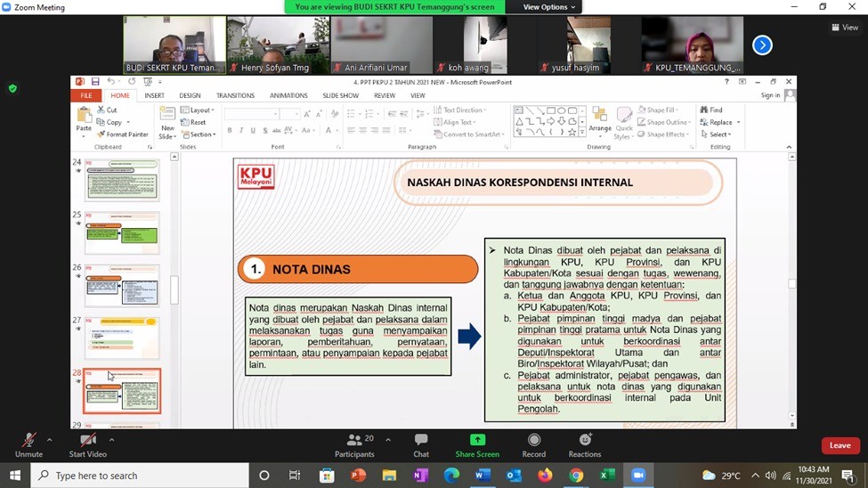868x488 pixels.
Task: Show next participants with the blue arrow
Action: [x=762, y=45]
